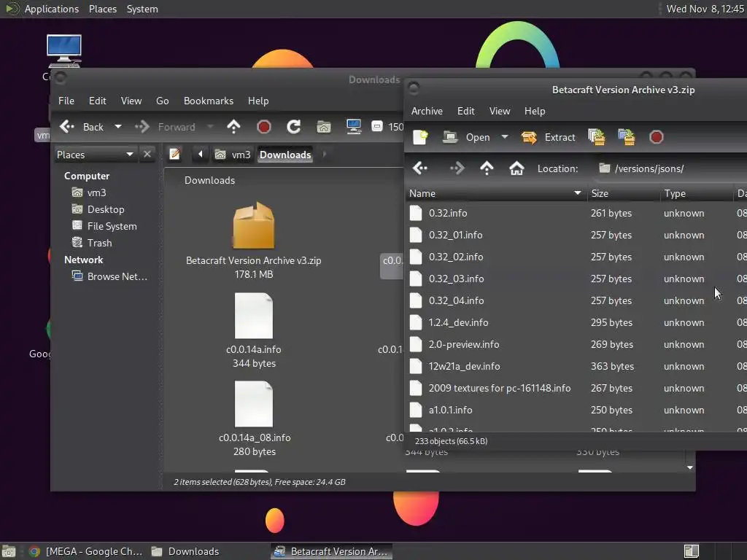Click the add files icon in archive toolbar

coord(597,137)
